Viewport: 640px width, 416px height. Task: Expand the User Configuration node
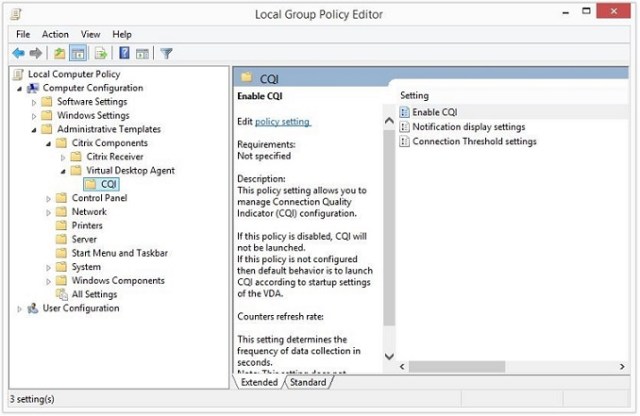tap(19, 309)
